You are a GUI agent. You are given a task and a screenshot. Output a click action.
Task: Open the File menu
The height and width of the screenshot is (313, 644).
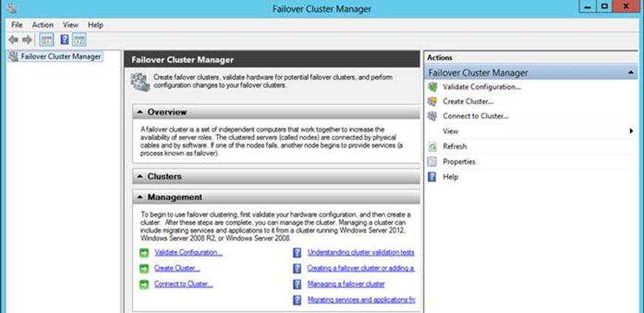point(17,25)
